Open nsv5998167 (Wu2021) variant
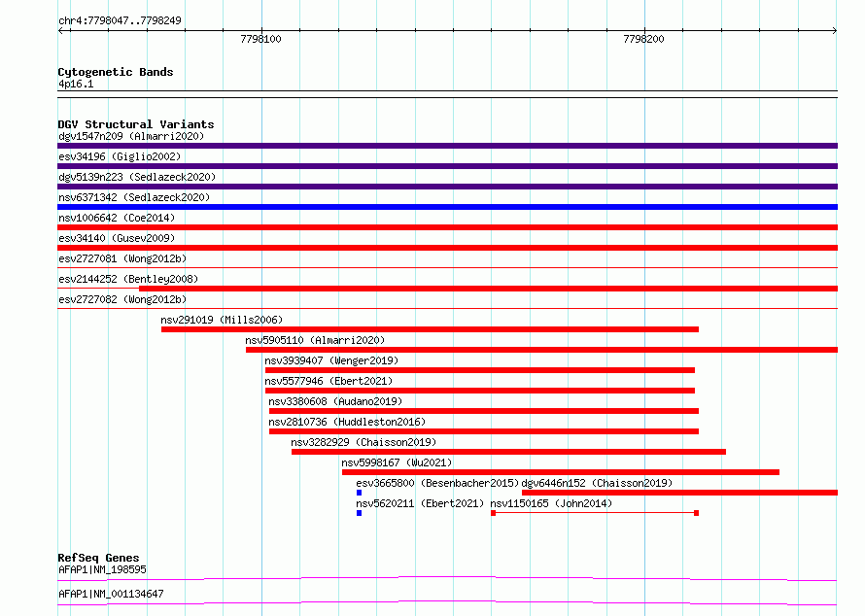This screenshot has height=616, width=865. click(397, 462)
